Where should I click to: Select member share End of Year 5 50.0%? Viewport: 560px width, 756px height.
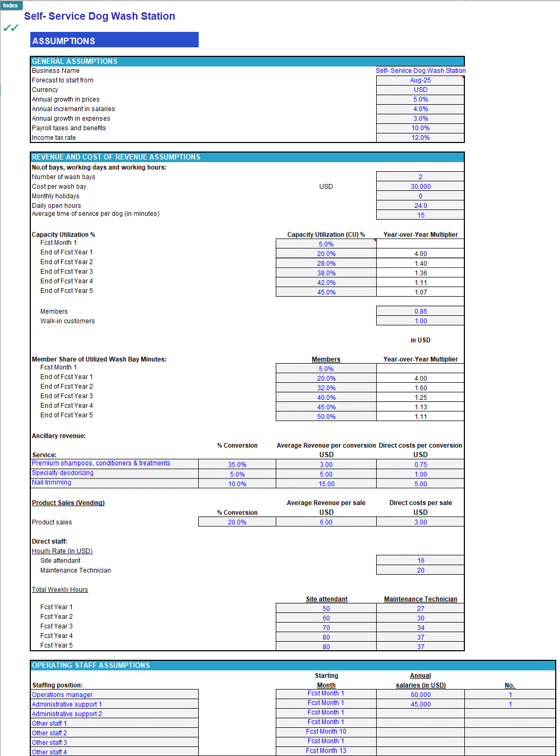click(326, 416)
